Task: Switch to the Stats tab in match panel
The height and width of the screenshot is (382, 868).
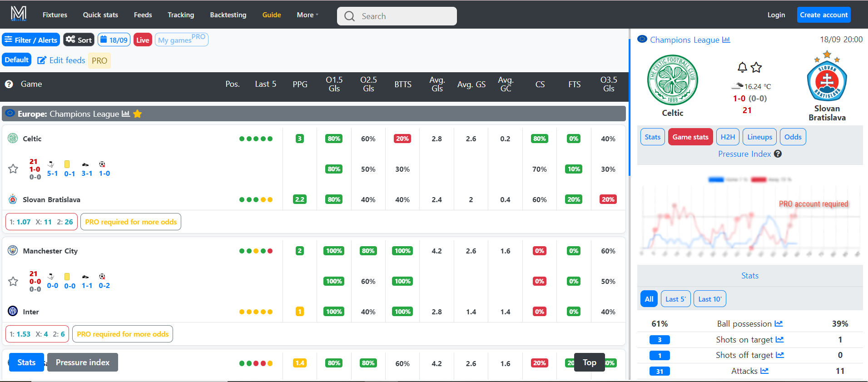Action: click(653, 137)
